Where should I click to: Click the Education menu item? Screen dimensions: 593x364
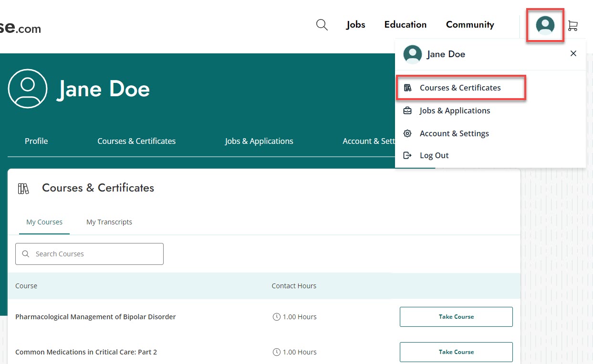(405, 24)
